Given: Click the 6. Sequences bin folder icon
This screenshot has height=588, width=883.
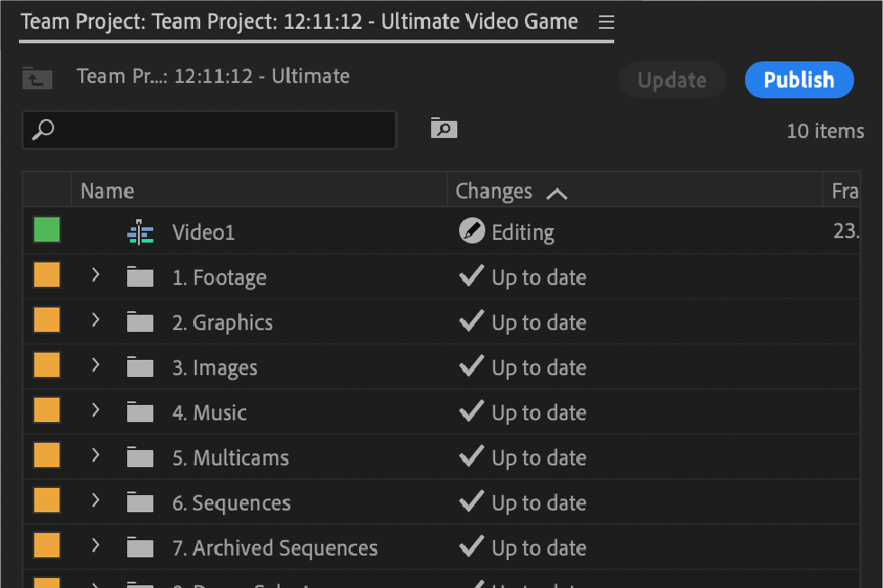Looking at the screenshot, I should point(140,502).
